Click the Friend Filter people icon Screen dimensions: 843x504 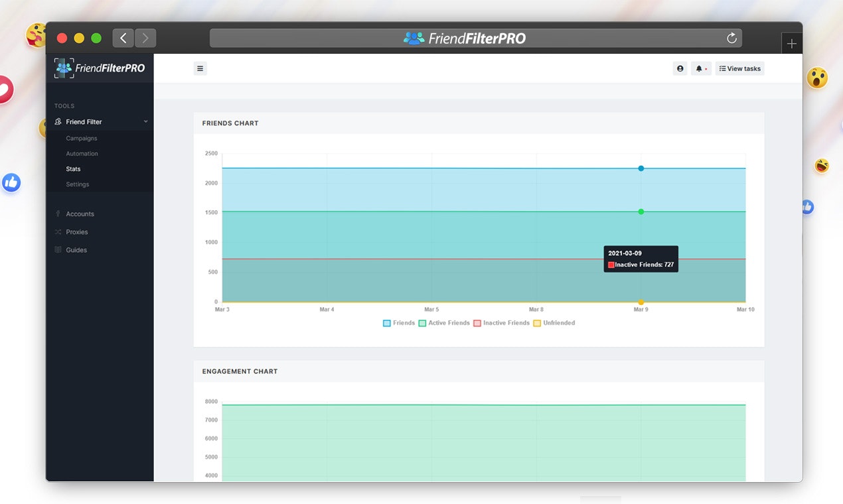[x=58, y=122]
